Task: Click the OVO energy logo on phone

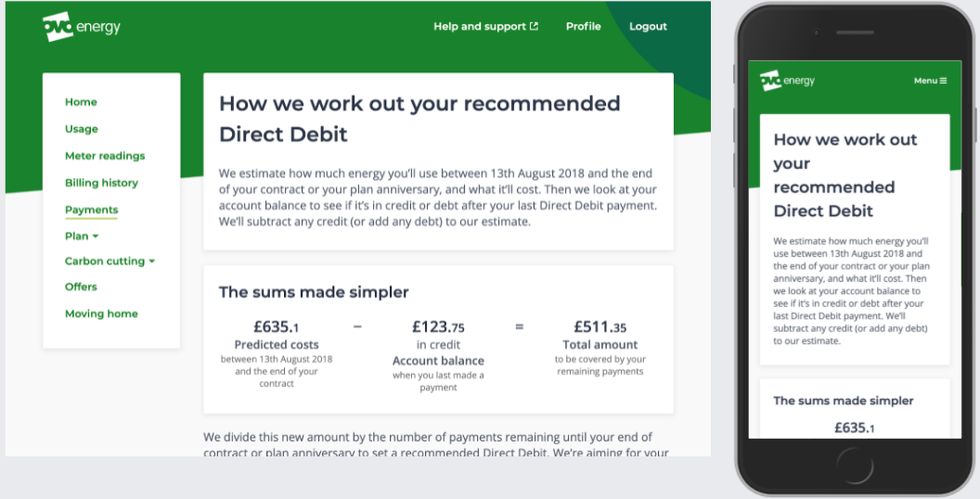Action: click(x=788, y=81)
